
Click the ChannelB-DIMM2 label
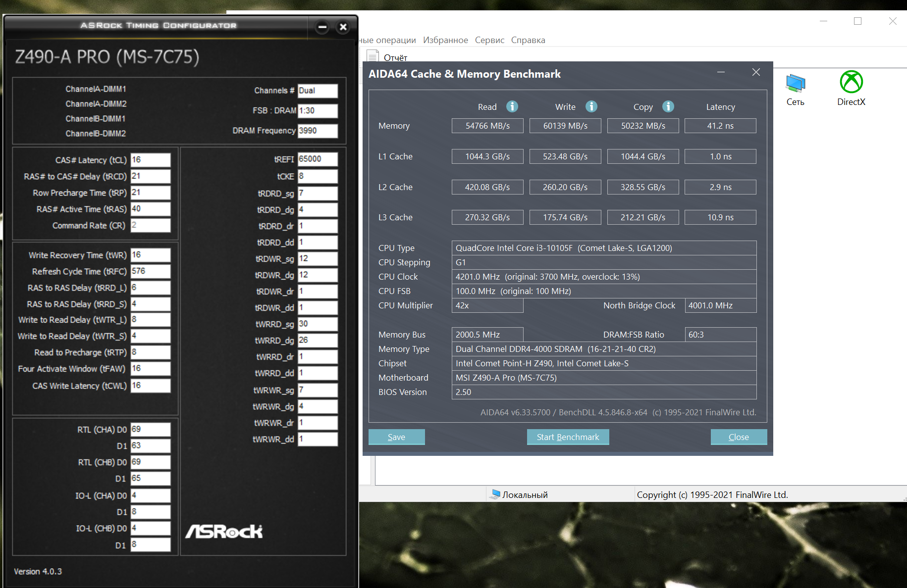point(96,134)
